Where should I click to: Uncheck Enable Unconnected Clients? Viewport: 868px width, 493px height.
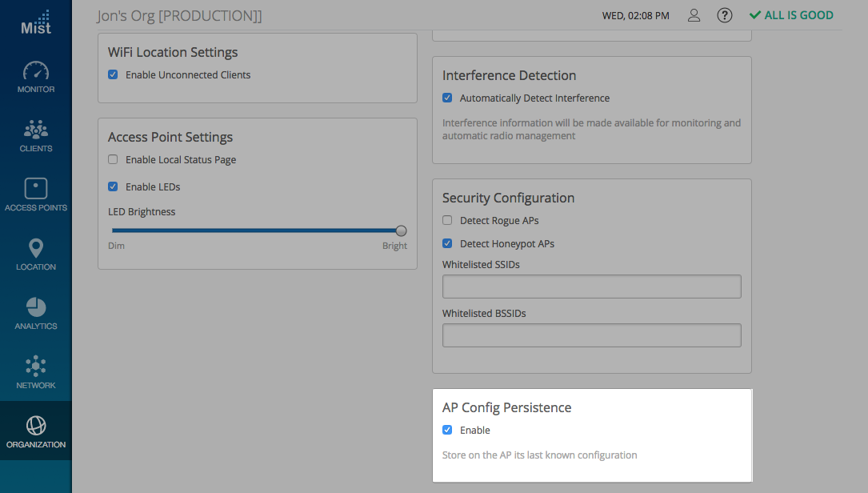(x=113, y=75)
